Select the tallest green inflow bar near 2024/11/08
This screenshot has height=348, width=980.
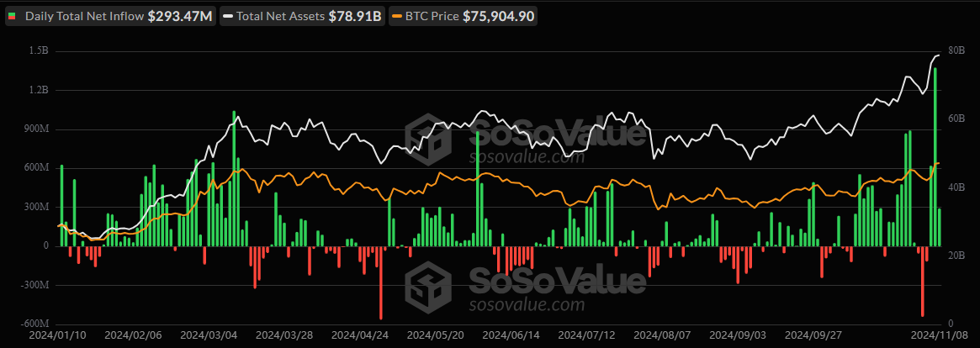935,157
